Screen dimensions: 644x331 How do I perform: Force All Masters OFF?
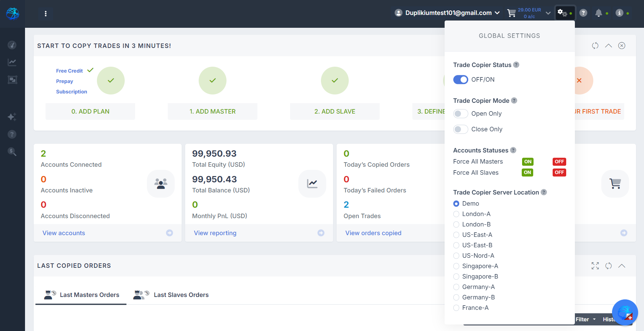559,162
